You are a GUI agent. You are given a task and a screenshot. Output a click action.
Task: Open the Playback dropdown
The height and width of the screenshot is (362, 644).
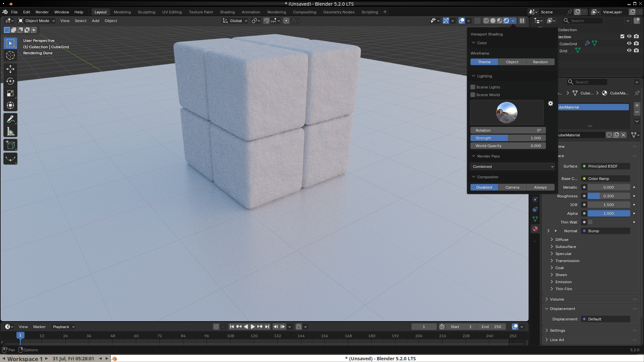coord(63,327)
